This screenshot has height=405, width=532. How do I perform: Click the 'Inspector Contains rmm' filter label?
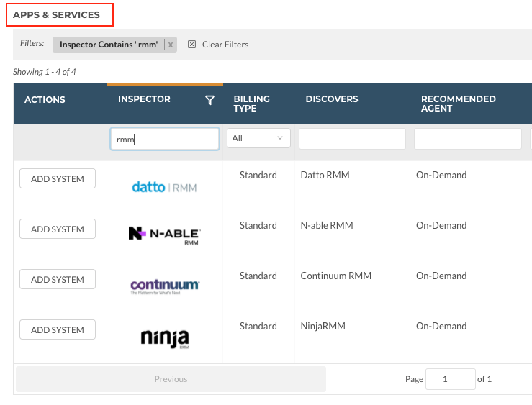tap(109, 45)
